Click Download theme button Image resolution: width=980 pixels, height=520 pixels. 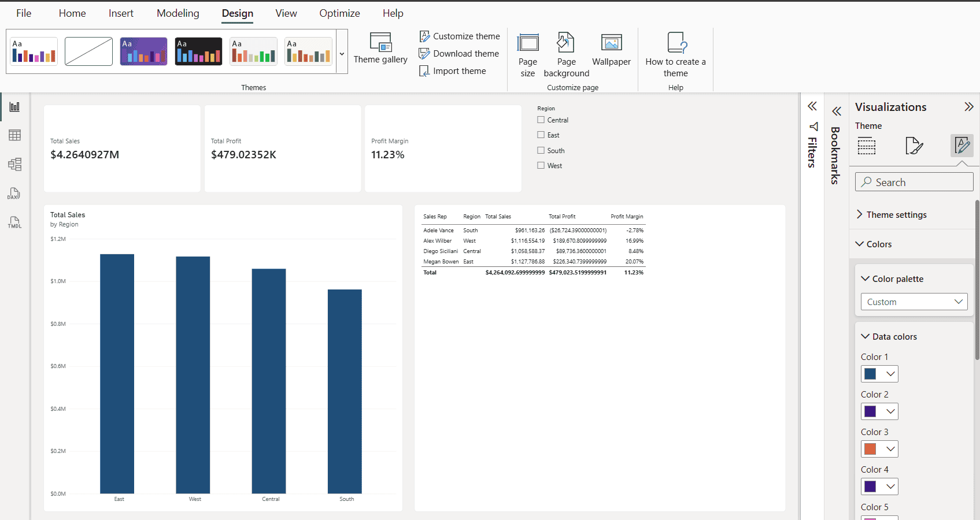coord(459,53)
